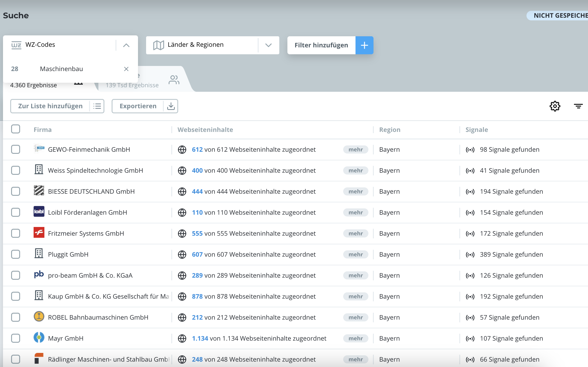The width and height of the screenshot is (588, 367).
Task: Click the sort filter lines icon
Action: point(578,106)
